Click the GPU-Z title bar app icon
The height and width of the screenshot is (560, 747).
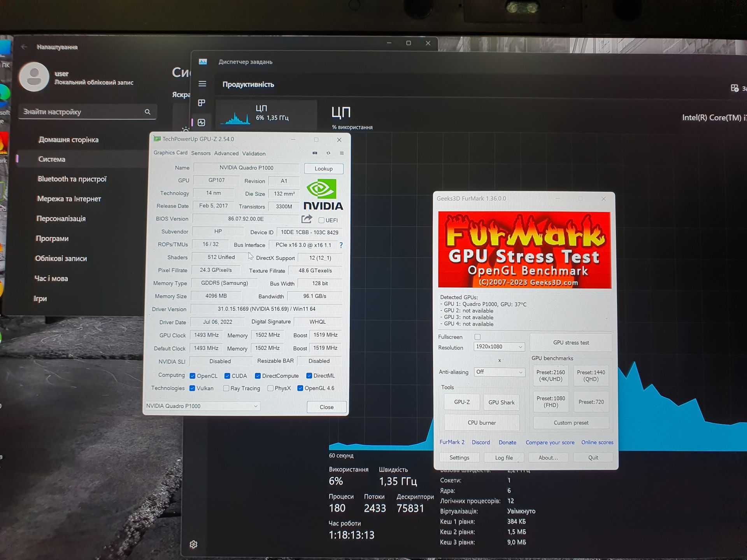coord(157,139)
